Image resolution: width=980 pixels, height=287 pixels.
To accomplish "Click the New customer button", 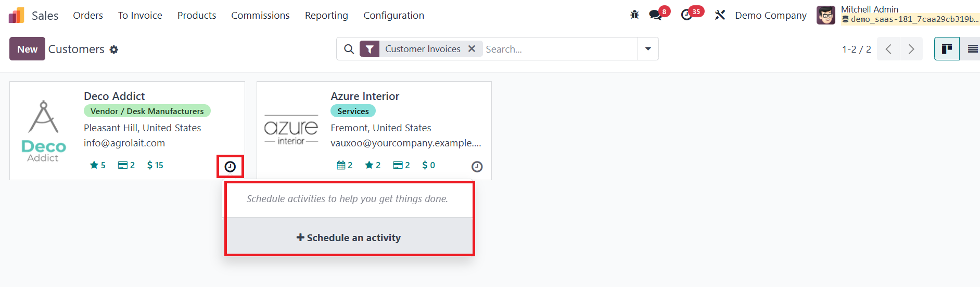I will click(27, 49).
